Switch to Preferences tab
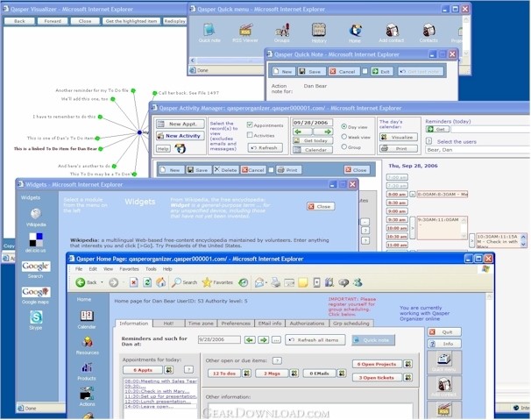This screenshot has height=420, width=531. pyautogui.click(x=236, y=324)
